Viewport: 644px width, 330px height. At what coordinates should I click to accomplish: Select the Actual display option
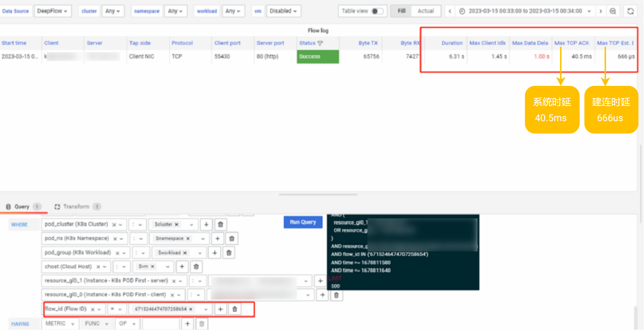pyautogui.click(x=426, y=11)
